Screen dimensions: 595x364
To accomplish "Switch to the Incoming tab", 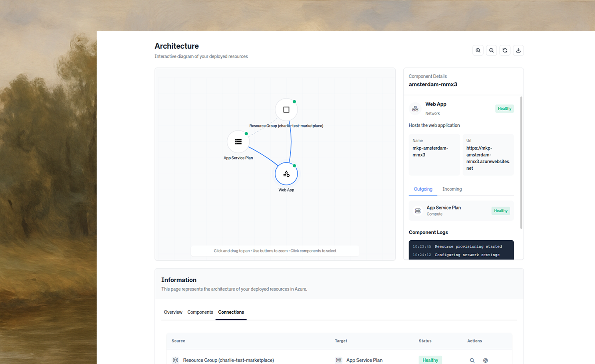I will click(452, 189).
